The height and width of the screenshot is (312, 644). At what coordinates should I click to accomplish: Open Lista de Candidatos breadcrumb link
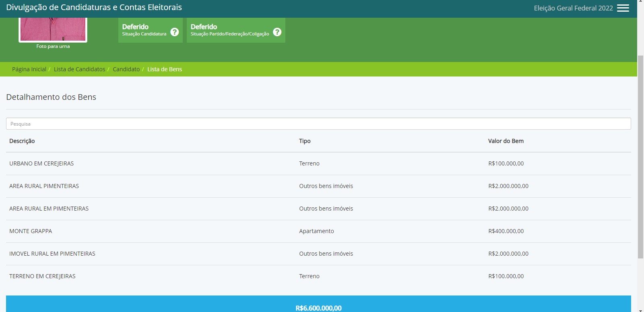tap(79, 69)
